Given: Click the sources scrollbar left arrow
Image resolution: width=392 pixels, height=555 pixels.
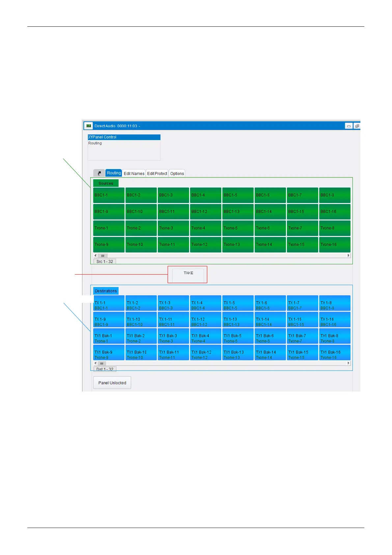Looking at the screenshot, I should tap(96, 255).
